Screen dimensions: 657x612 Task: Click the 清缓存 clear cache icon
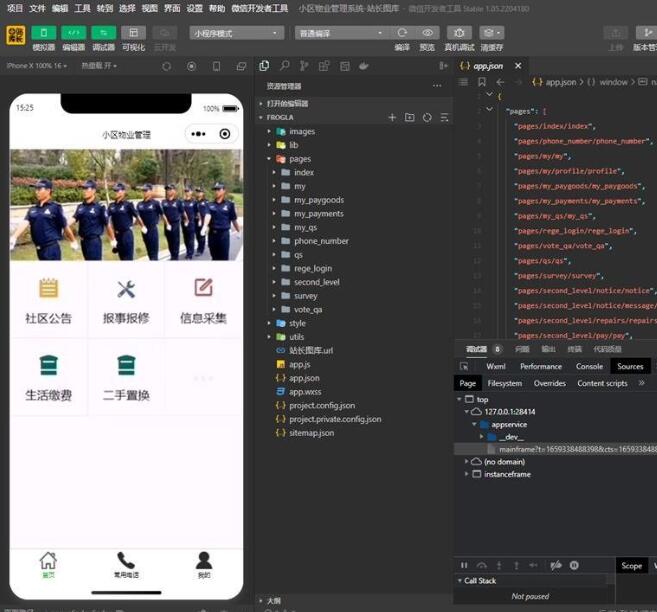click(x=491, y=33)
